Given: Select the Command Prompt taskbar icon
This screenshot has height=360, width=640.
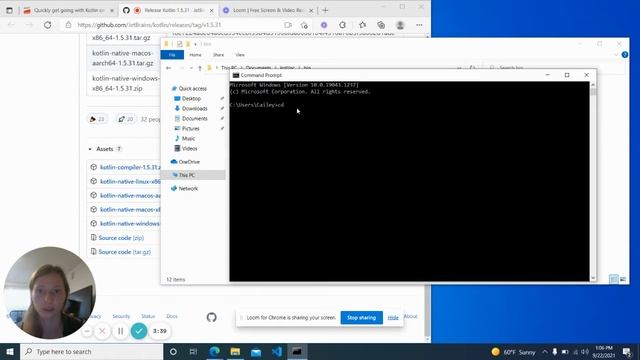Looking at the screenshot, I should (x=297, y=351).
